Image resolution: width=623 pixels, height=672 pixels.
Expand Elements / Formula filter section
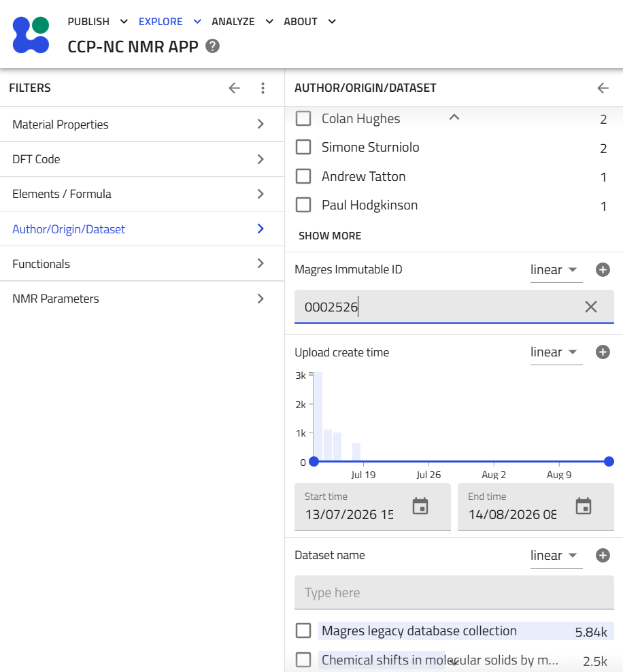coord(142,194)
